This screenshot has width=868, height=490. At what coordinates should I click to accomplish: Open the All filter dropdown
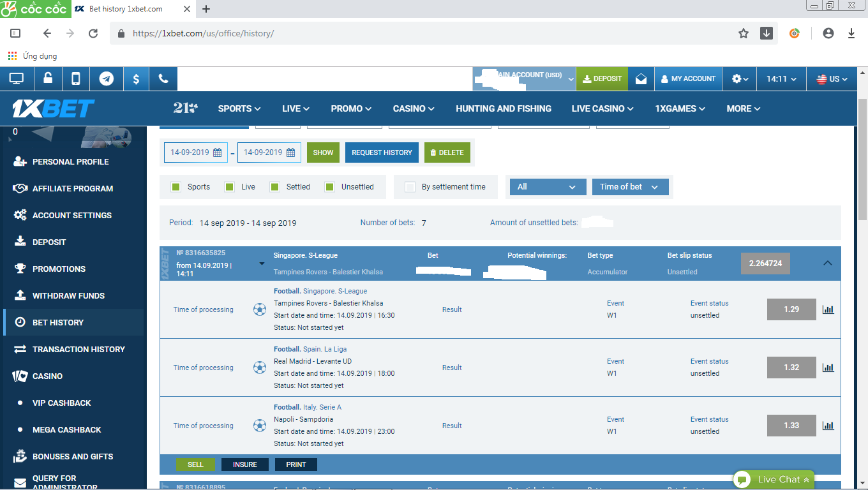click(x=548, y=187)
